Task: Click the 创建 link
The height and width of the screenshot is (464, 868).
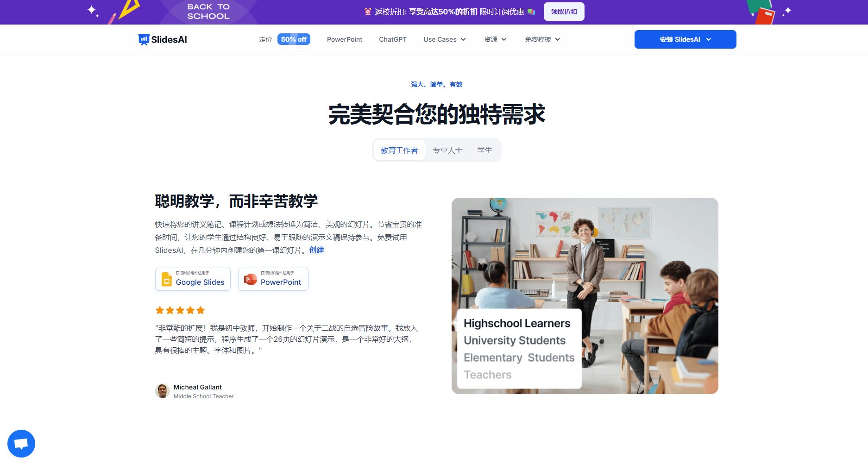Action: click(317, 250)
